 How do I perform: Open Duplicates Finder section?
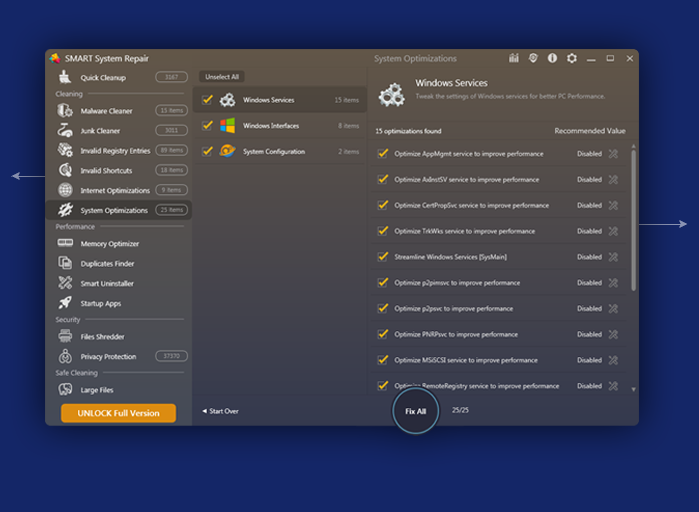(119, 263)
